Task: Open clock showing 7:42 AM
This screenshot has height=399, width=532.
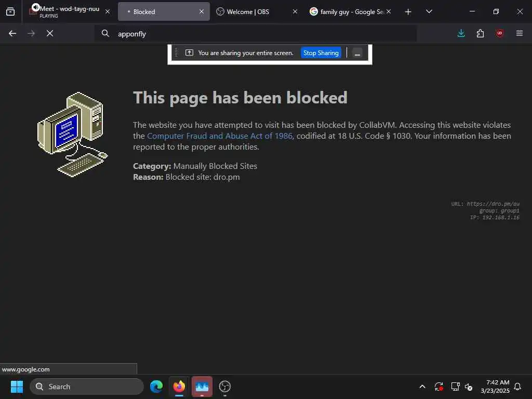Action: pos(495,387)
